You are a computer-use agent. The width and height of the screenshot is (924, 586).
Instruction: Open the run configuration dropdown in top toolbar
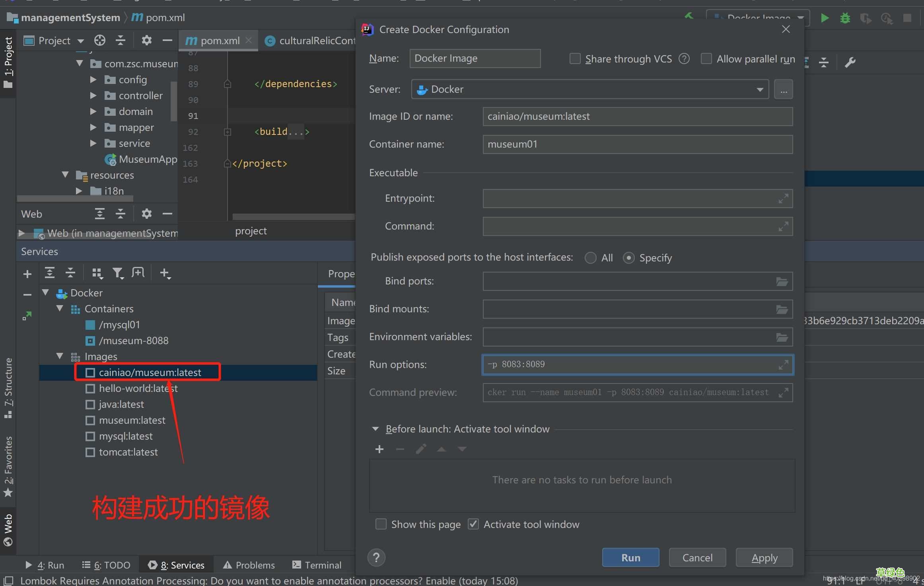tap(758, 18)
